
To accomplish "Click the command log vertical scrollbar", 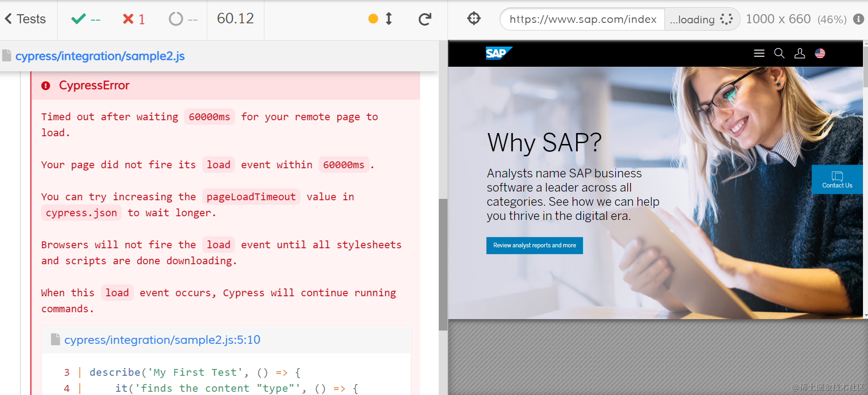I will pos(443,264).
